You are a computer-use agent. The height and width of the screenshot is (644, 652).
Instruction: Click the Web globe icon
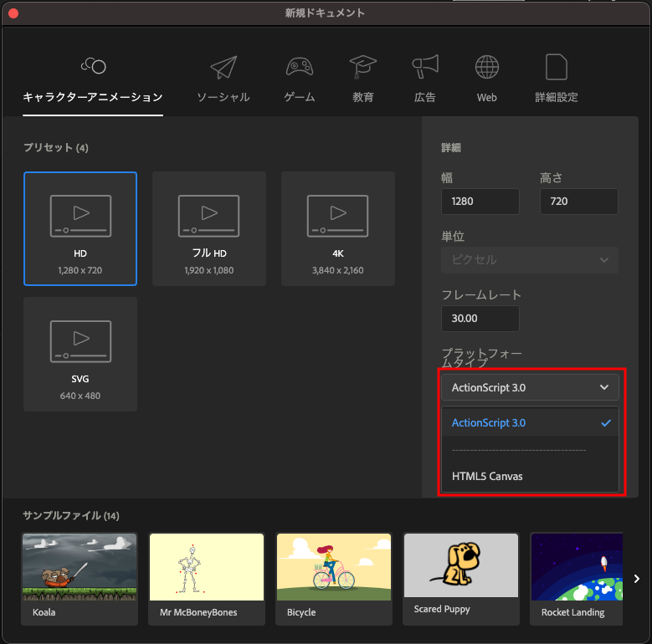487,66
